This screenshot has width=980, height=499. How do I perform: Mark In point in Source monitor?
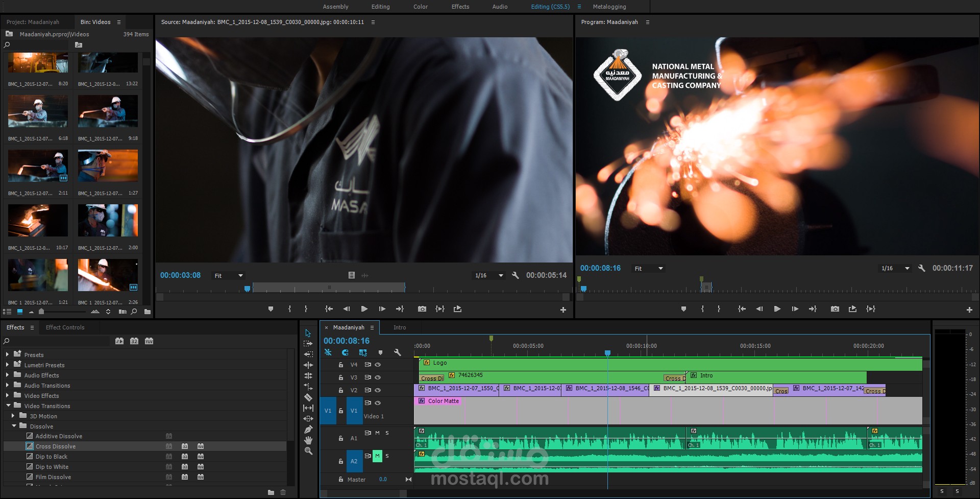tap(289, 309)
